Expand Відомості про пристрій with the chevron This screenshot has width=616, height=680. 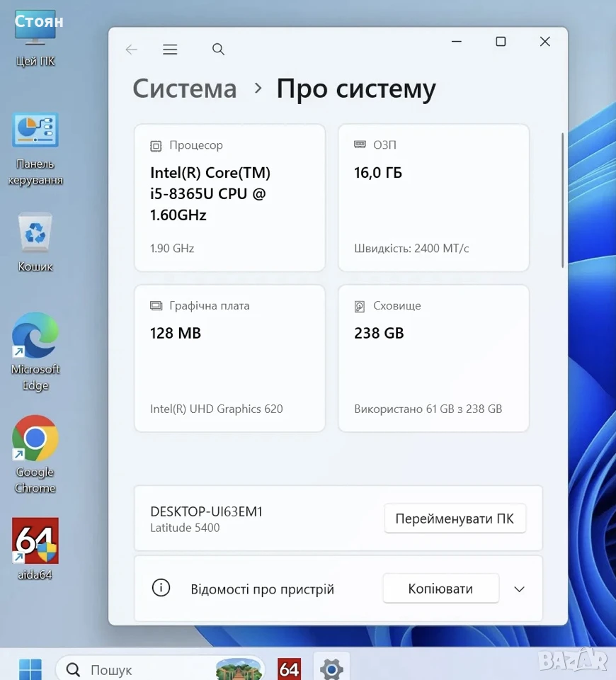pyautogui.click(x=519, y=589)
